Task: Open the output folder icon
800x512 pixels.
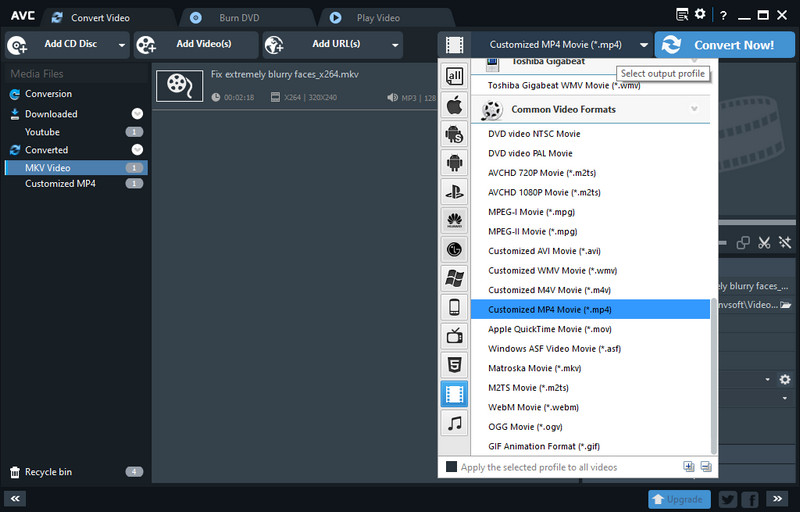Action: (x=786, y=305)
